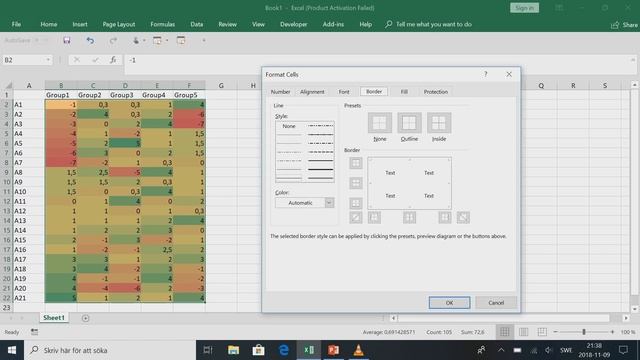
Task: Save the workbook from Quick Access Toolbar
Action: click(67, 40)
